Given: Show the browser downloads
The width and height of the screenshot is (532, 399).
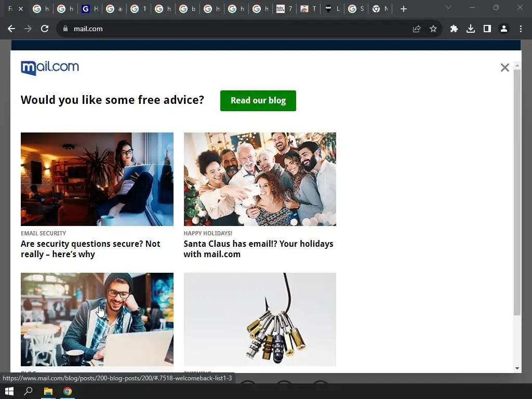Looking at the screenshot, I should point(471,29).
